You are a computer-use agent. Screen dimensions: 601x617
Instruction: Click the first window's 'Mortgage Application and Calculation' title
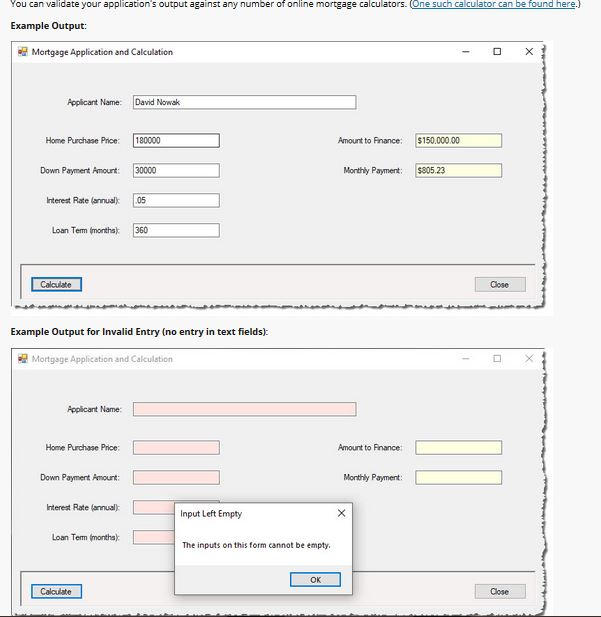coord(102,52)
